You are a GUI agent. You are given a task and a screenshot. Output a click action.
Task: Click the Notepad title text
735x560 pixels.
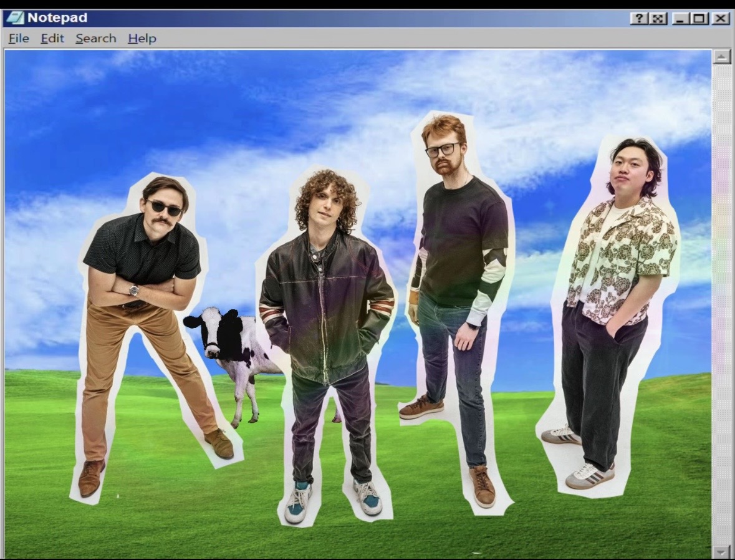57,17
